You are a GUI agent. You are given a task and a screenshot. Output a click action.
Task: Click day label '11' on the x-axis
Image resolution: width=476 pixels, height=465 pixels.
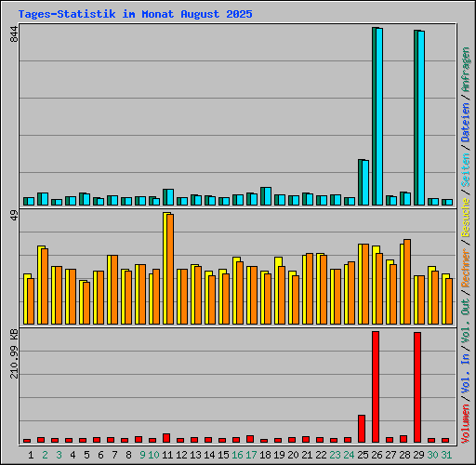point(167,455)
